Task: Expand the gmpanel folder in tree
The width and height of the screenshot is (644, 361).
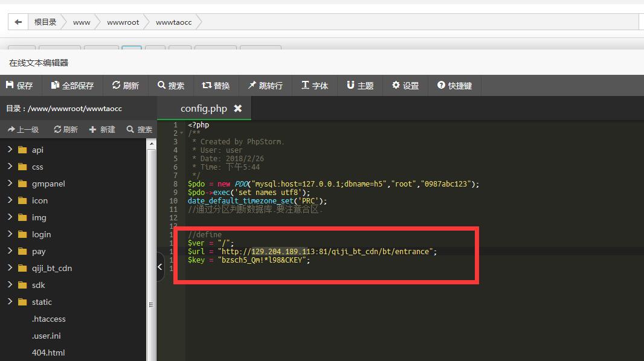Action: tap(10, 184)
